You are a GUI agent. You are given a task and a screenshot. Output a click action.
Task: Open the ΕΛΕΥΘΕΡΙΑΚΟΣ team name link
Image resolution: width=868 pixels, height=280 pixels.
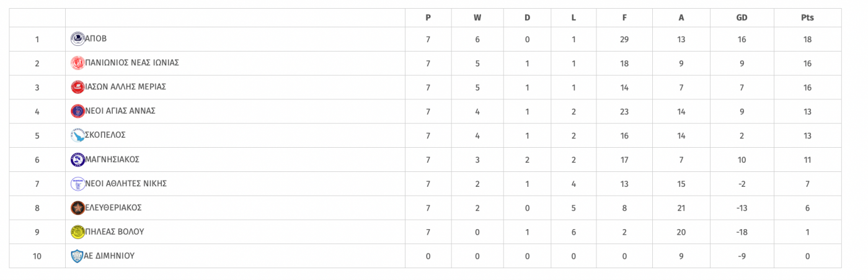click(x=113, y=208)
